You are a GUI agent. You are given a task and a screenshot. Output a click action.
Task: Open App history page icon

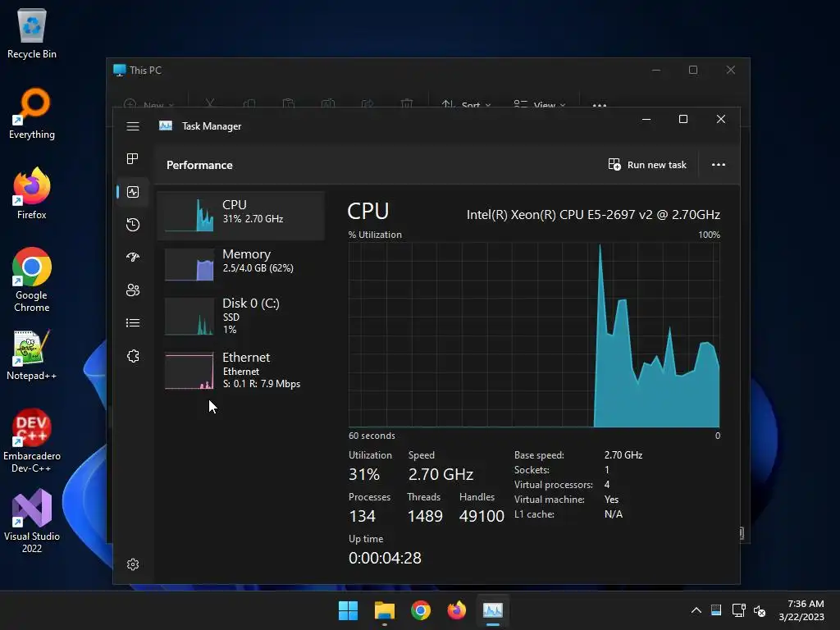[x=133, y=225]
